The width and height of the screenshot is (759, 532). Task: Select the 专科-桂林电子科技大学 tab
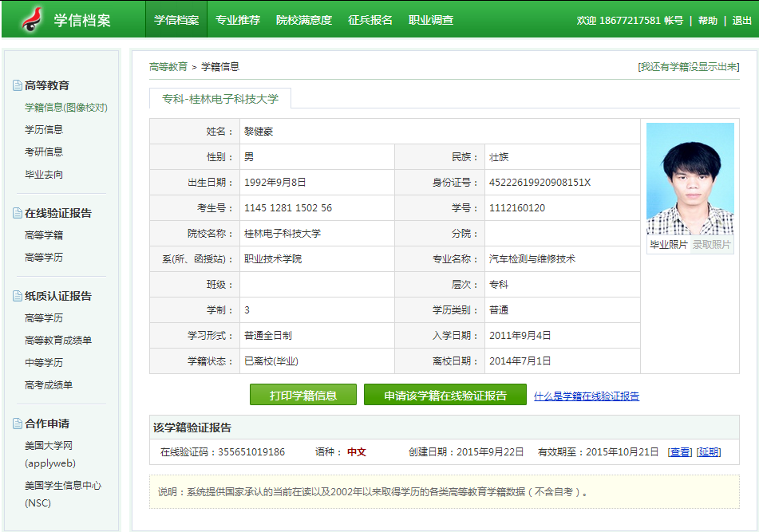point(220,99)
